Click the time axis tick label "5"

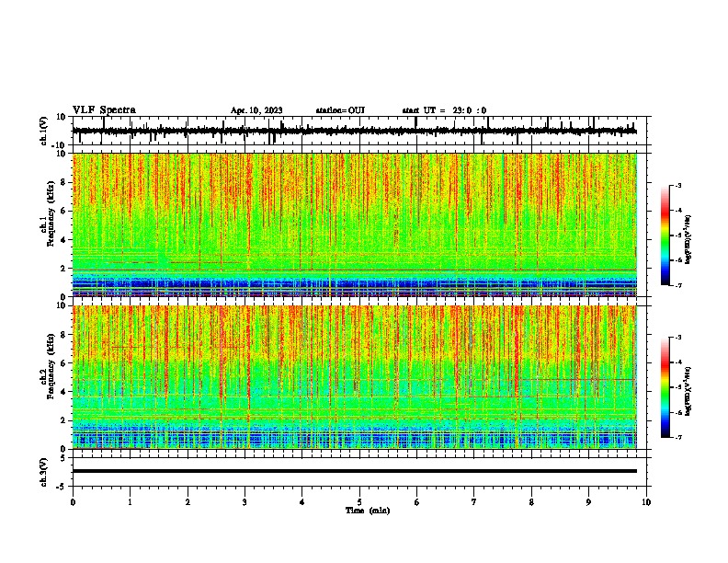tap(359, 502)
